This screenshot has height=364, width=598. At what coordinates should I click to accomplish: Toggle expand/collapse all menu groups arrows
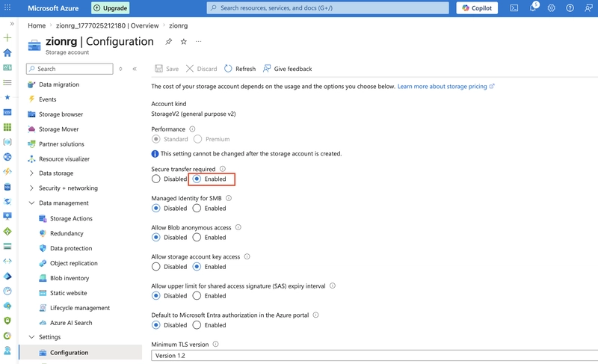(120, 69)
